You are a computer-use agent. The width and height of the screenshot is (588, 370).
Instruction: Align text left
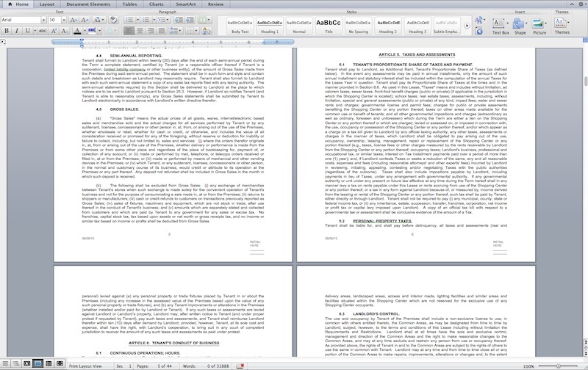click(129, 31)
